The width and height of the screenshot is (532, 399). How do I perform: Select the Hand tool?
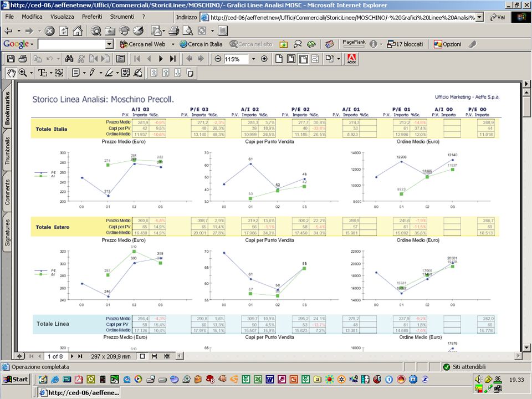pos(11,73)
